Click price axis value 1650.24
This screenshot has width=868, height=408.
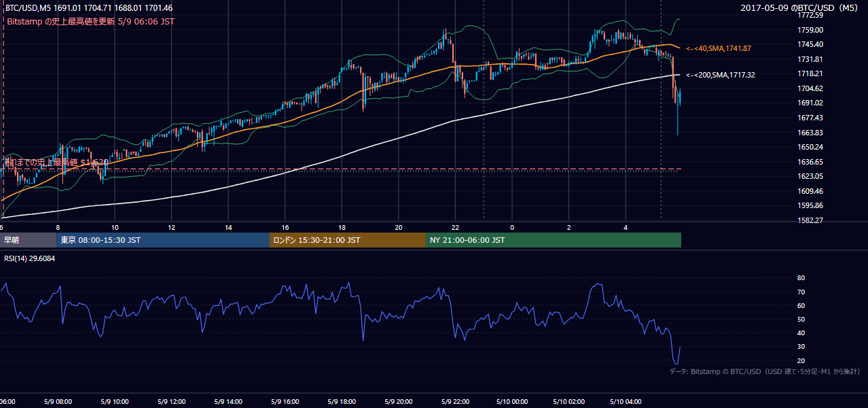(x=810, y=147)
